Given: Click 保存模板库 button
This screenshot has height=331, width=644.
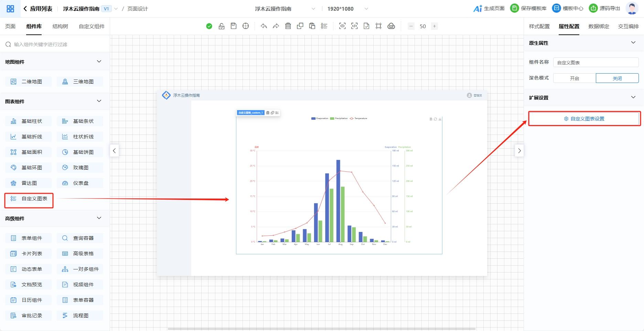Looking at the screenshot, I should pyautogui.click(x=528, y=9).
